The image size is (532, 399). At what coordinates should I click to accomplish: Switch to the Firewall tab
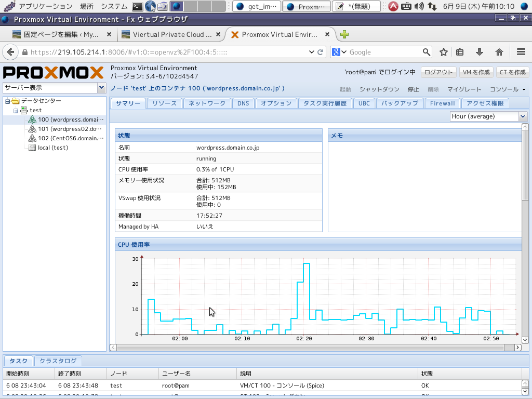(x=442, y=103)
